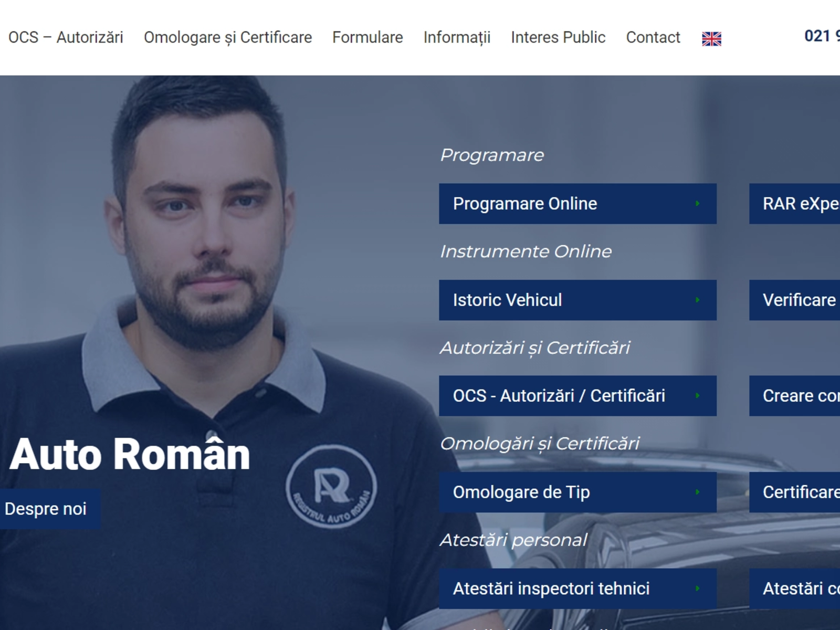Expand the Informații menu
This screenshot has width=840, height=630.
(457, 38)
